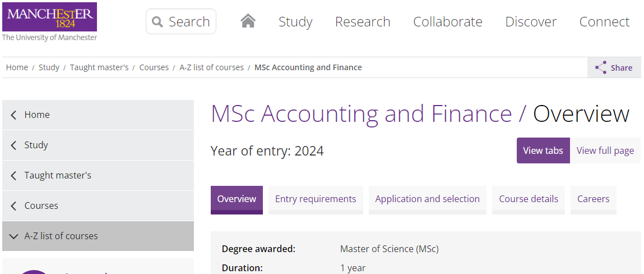Select the Careers tab

coord(593,200)
